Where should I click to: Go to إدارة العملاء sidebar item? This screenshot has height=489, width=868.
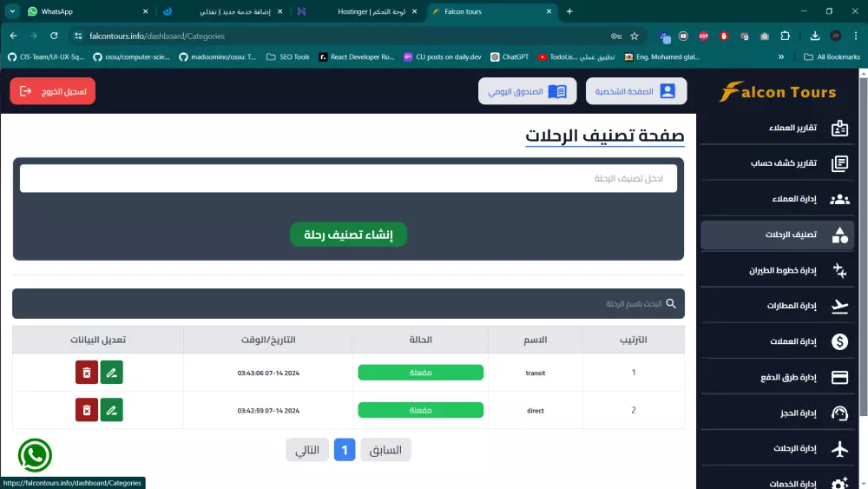point(777,199)
